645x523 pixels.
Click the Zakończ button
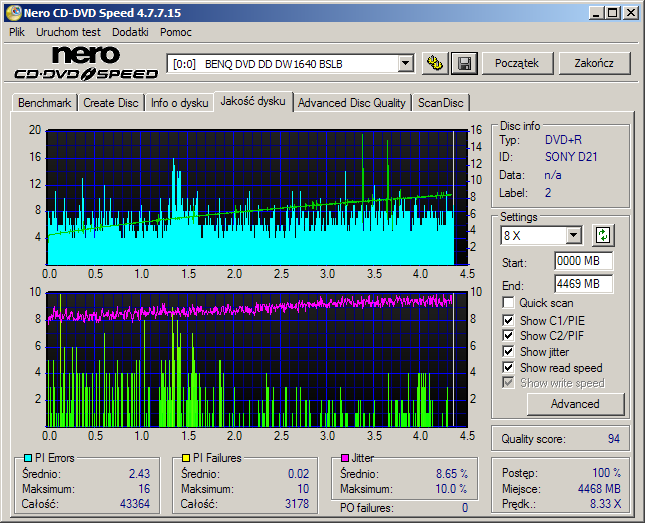click(594, 63)
